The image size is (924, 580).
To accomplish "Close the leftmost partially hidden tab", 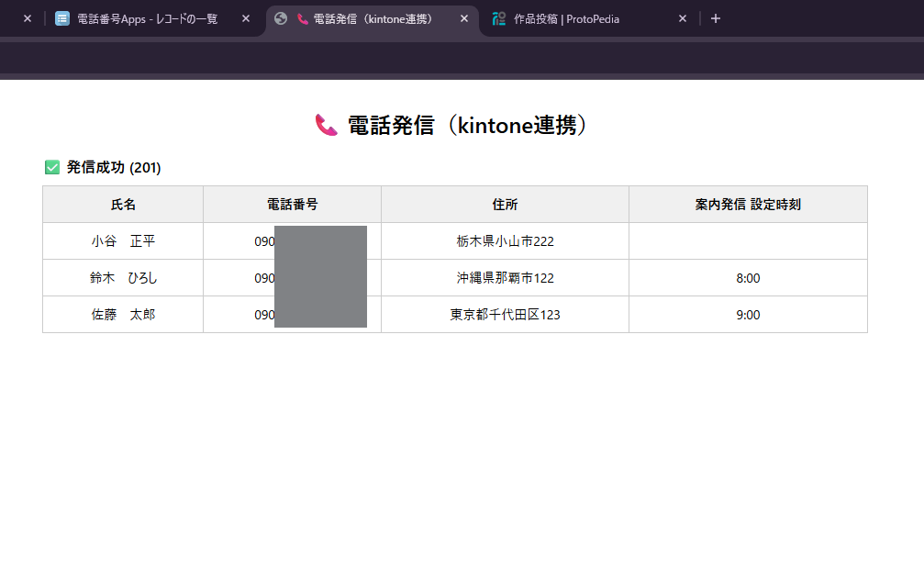I will tap(28, 18).
